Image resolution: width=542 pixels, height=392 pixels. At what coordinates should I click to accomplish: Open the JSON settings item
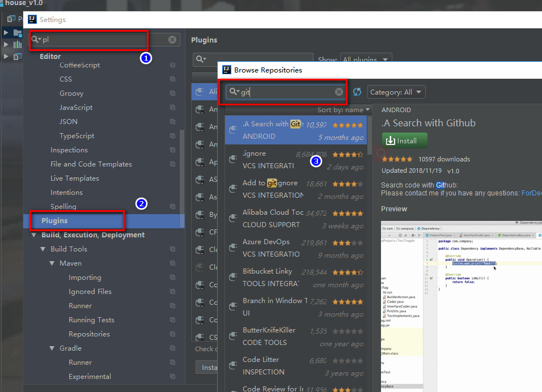pyautogui.click(x=69, y=122)
